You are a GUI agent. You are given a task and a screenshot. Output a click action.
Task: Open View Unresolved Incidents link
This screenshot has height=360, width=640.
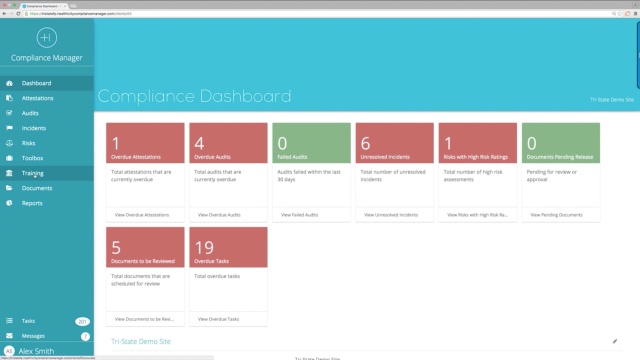tap(391, 215)
